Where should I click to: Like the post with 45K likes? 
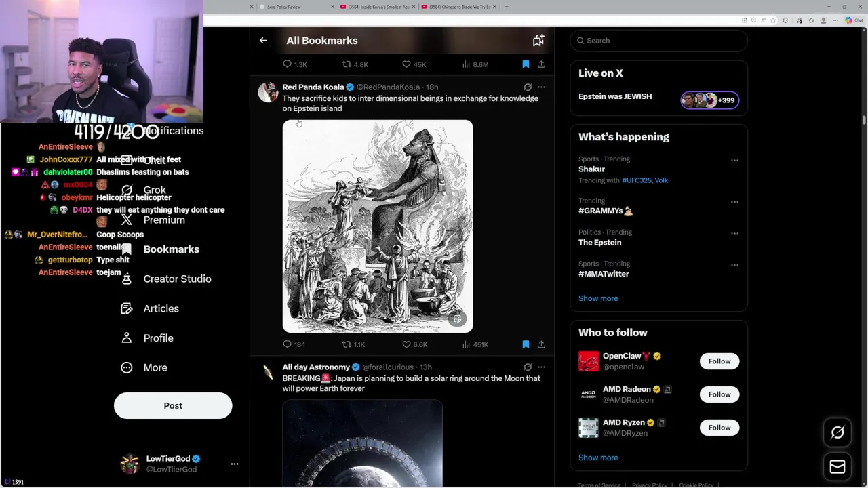tap(414, 64)
